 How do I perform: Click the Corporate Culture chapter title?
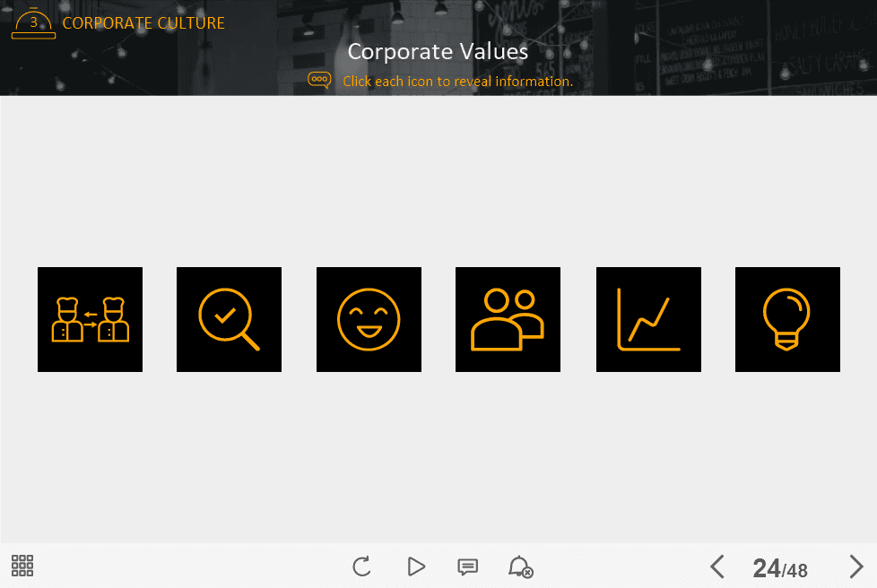click(143, 23)
